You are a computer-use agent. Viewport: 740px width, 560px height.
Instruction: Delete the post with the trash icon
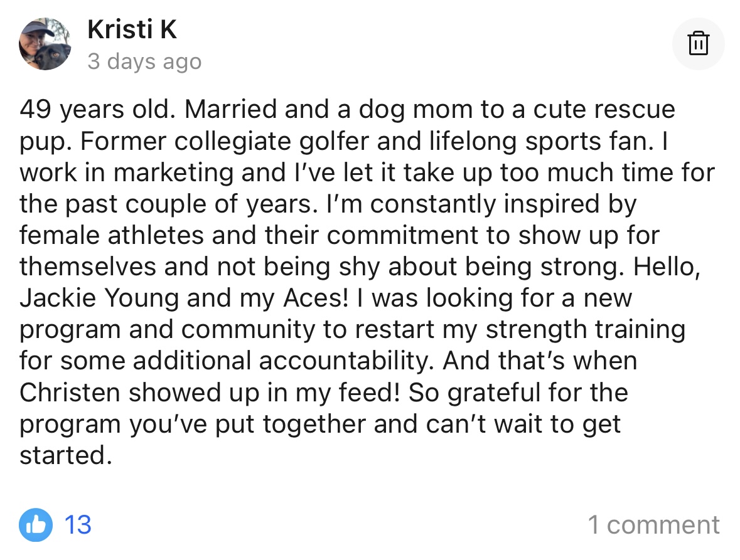698,44
